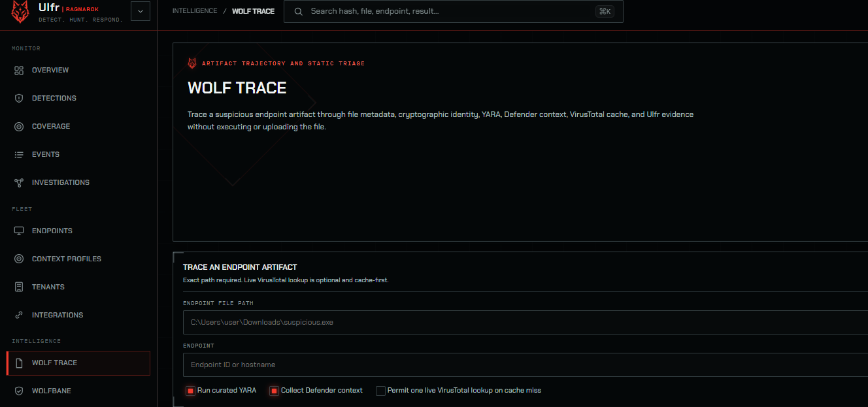Image resolution: width=868 pixels, height=407 pixels.
Task: Navigate to Events
Action: [x=78, y=154]
